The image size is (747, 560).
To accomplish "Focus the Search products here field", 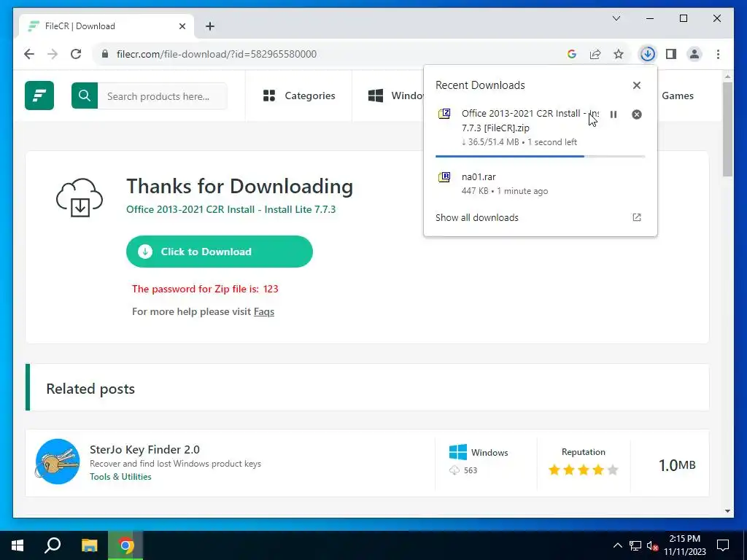I will [x=163, y=96].
